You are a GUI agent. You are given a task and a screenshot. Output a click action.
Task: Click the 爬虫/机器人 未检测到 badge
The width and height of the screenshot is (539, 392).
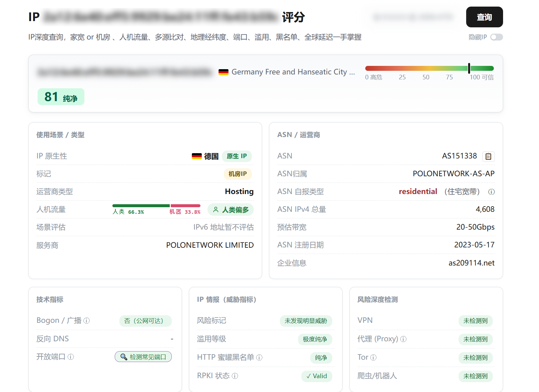476,376
